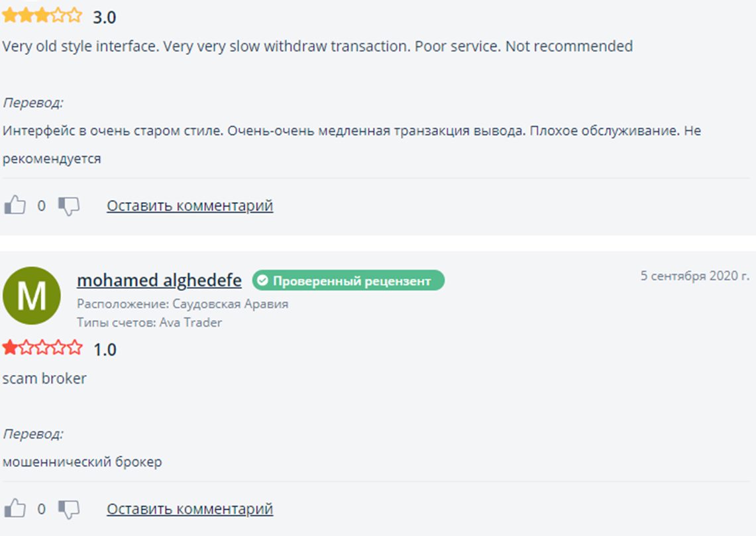Leave a comment on the scam broker review
The image size is (756, 536).
(190, 509)
